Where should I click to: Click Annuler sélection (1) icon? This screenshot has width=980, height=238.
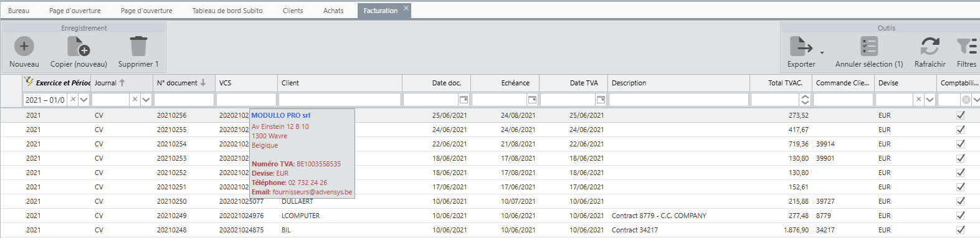click(868, 46)
